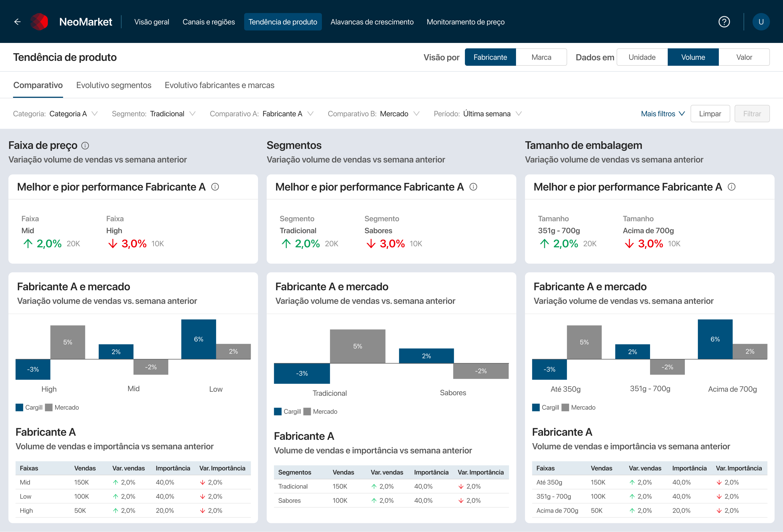Click Mercado legend swatch in Segmentos chart
Viewport: 783px width, 532px height.
coord(307,411)
